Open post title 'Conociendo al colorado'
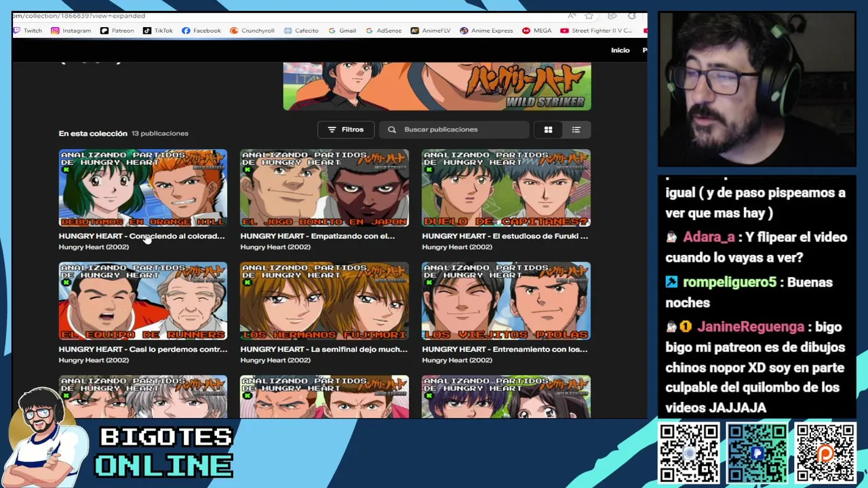Viewport: 868px width, 488px height. [x=142, y=236]
